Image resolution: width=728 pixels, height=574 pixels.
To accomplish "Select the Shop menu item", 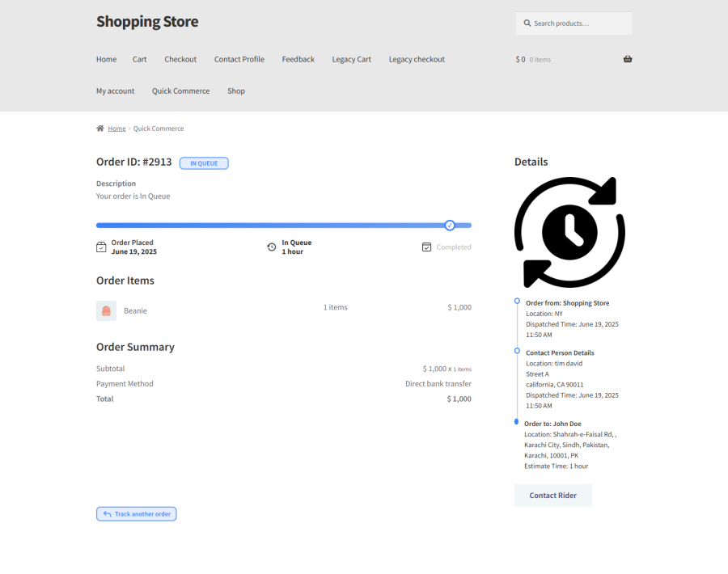I will click(x=235, y=91).
